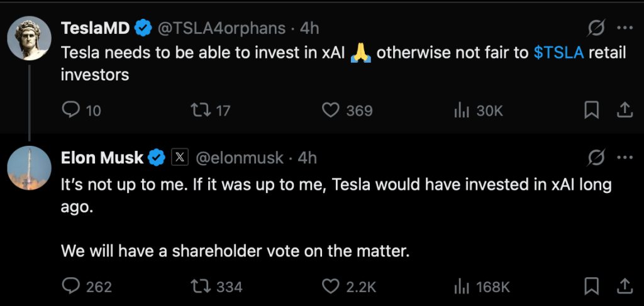View analytics of Elon Musk's tweet
Image resolution: width=644 pixels, height=306 pixels.
[x=462, y=287]
